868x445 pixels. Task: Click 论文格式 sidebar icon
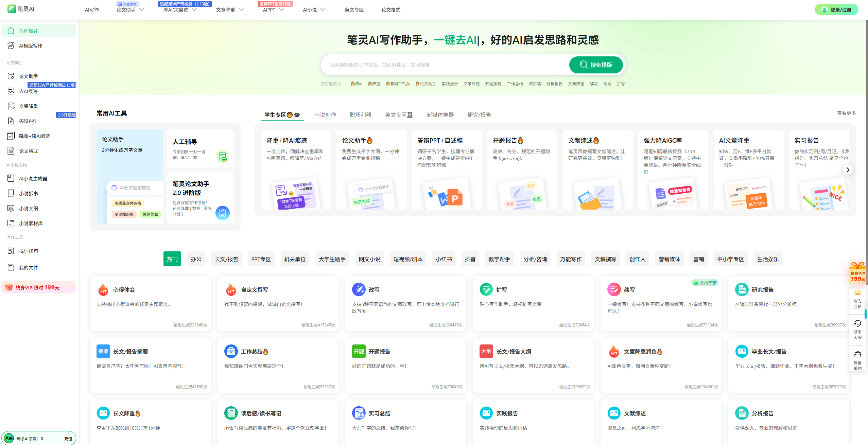(11, 151)
